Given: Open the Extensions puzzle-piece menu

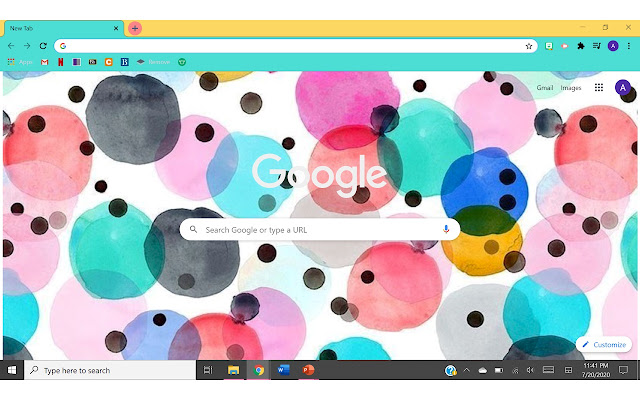Looking at the screenshot, I should [x=581, y=46].
